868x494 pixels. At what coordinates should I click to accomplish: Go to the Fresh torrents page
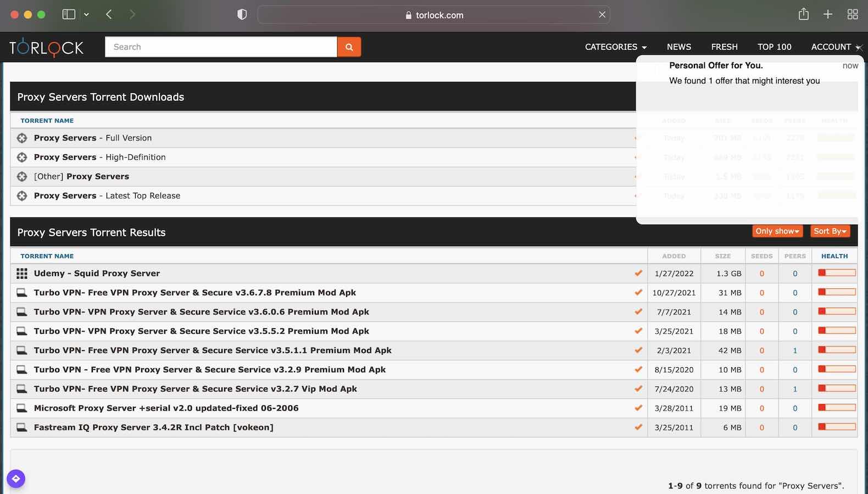click(x=724, y=47)
